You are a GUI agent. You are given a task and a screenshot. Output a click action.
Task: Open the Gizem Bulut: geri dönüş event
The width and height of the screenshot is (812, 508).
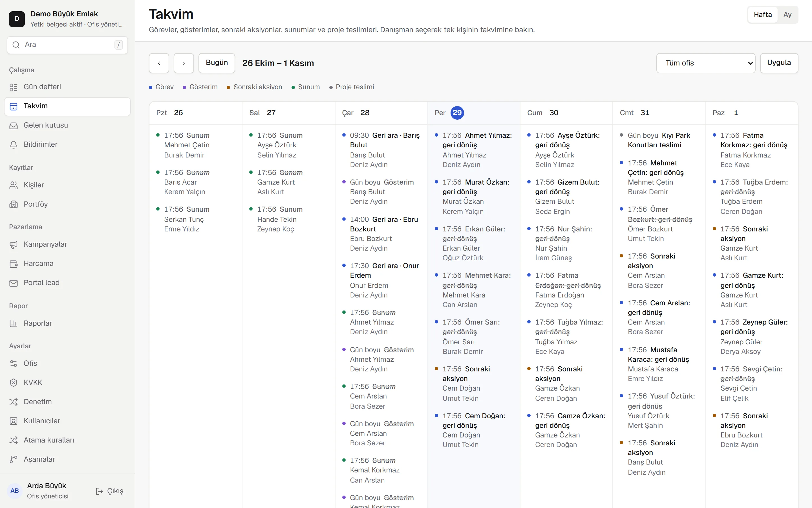click(566, 196)
